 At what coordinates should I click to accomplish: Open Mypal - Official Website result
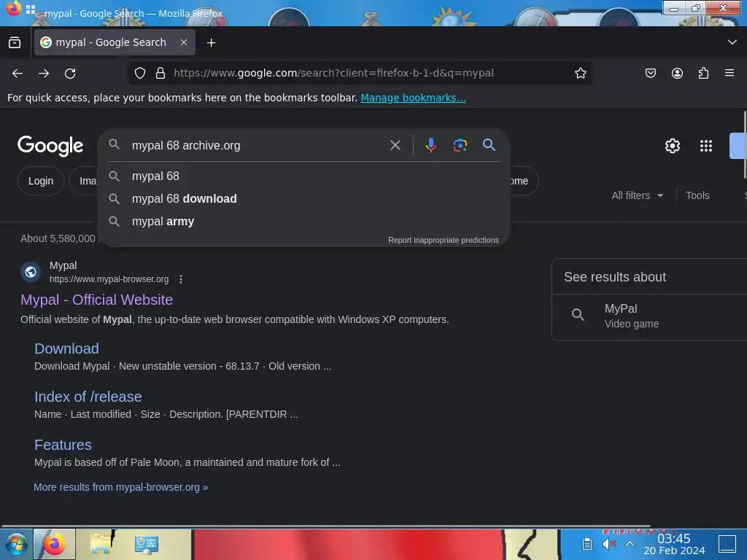click(97, 300)
